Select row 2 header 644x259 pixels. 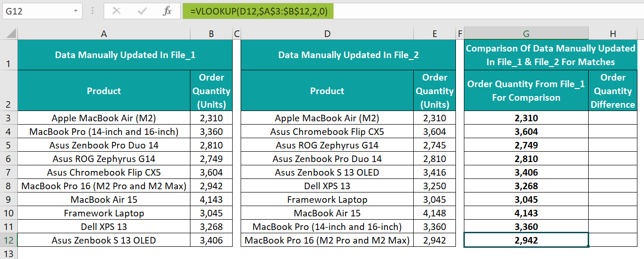click(x=9, y=91)
